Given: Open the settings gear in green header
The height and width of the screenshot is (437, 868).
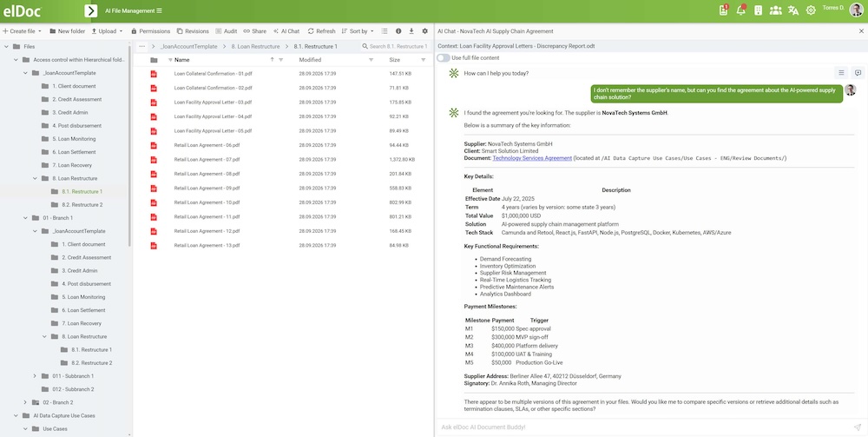Looking at the screenshot, I should point(811,10).
